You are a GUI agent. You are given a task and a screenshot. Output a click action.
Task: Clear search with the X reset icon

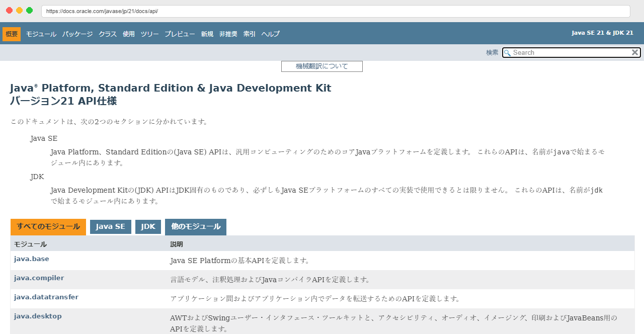tap(635, 52)
